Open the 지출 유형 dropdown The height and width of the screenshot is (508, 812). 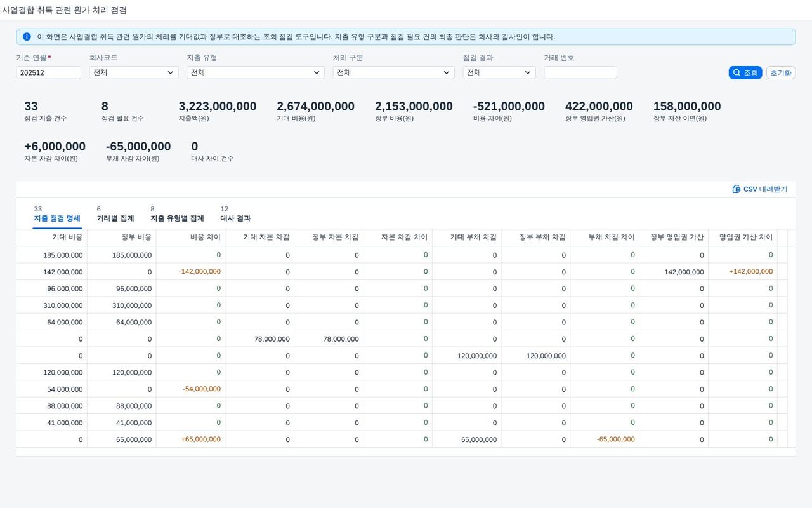(256, 72)
